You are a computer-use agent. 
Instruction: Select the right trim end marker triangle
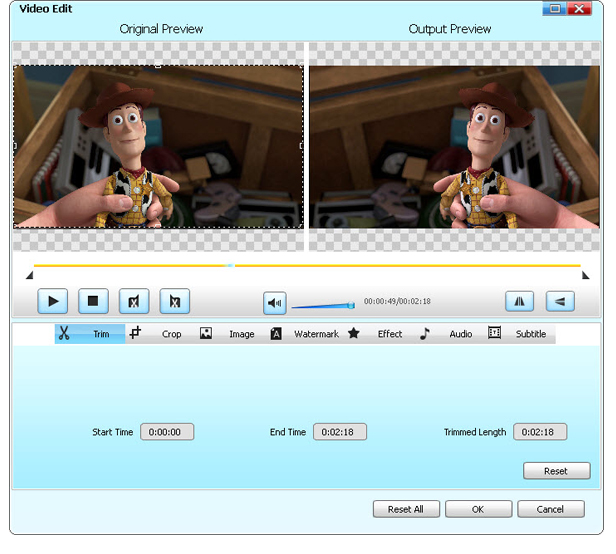[585, 275]
